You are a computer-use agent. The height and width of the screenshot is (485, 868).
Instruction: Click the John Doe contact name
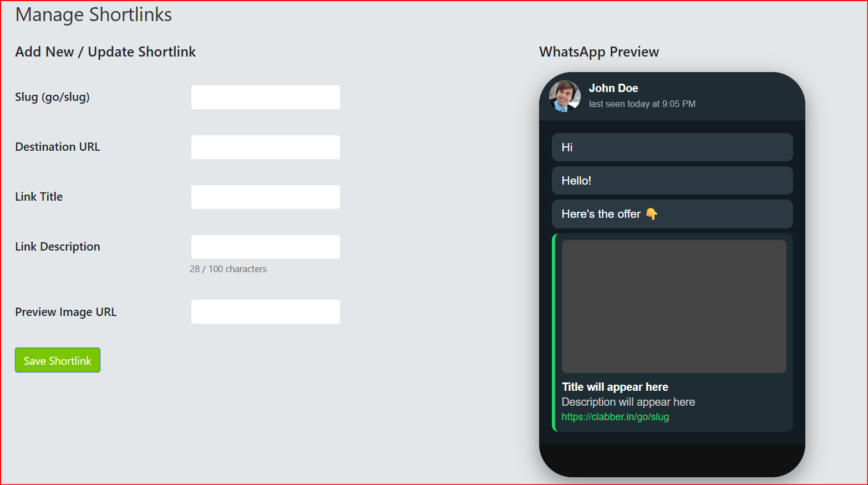(x=613, y=88)
